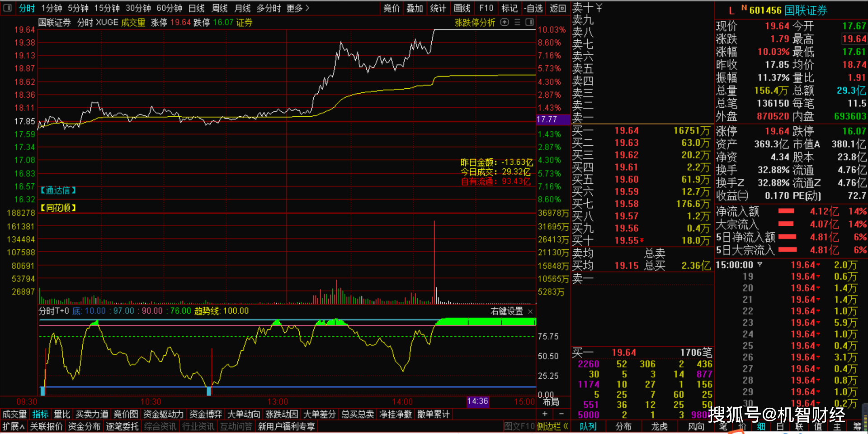Switch to the 1分钟 chart

coord(52,8)
